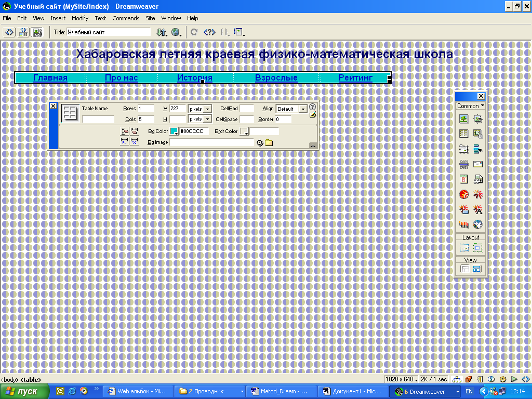
Task: Browse for Bg Image folder icon
Action: (269, 142)
